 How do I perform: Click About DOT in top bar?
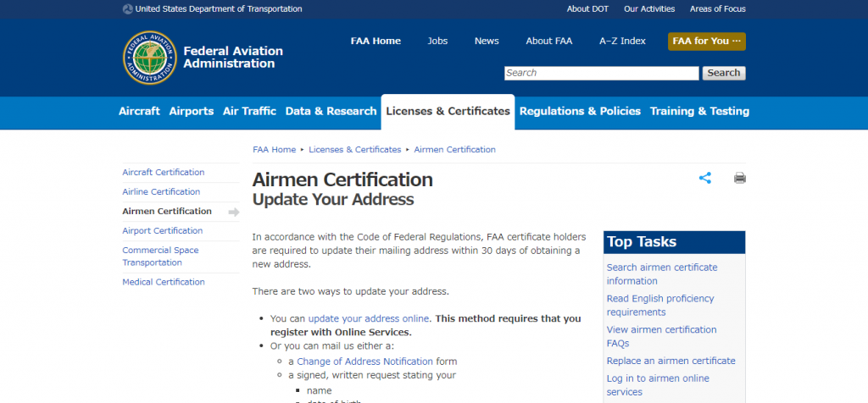tap(589, 9)
